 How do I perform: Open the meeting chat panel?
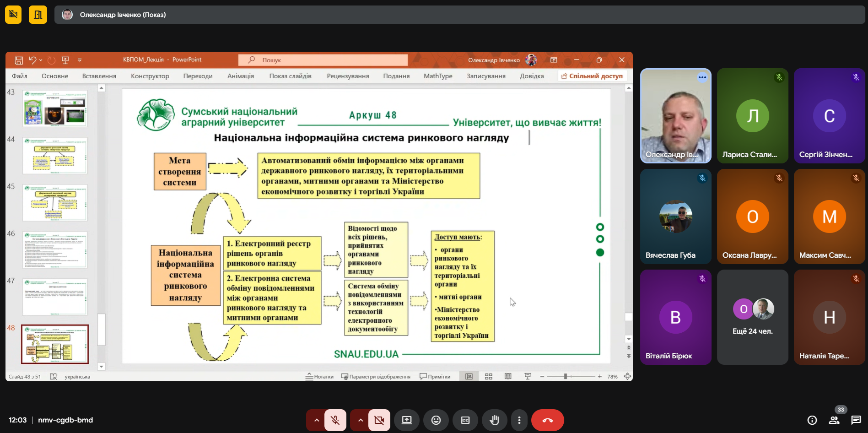click(x=856, y=420)
